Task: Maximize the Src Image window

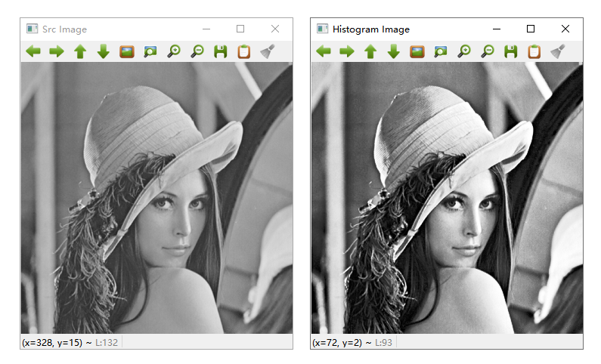Action: [x=240, y=29]
